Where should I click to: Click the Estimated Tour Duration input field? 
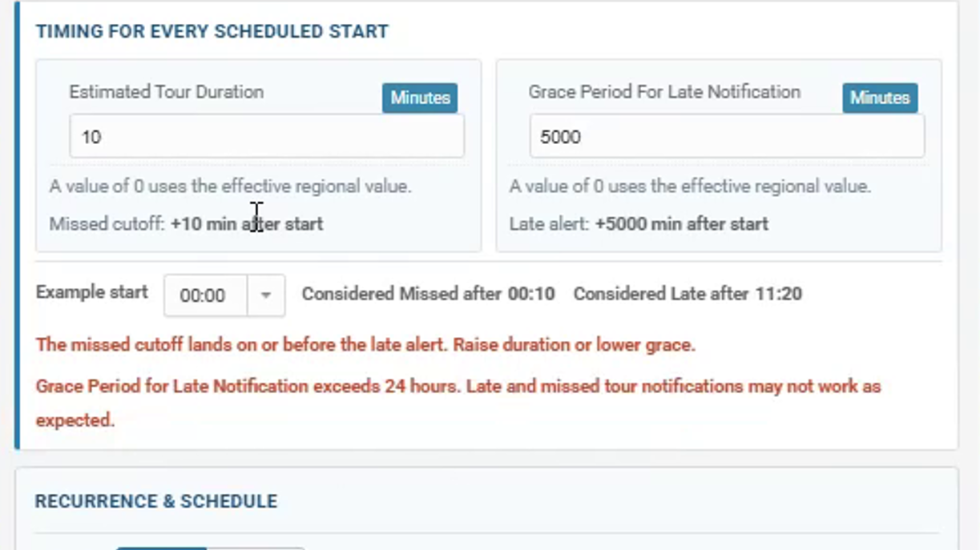(x=266, y=136)
